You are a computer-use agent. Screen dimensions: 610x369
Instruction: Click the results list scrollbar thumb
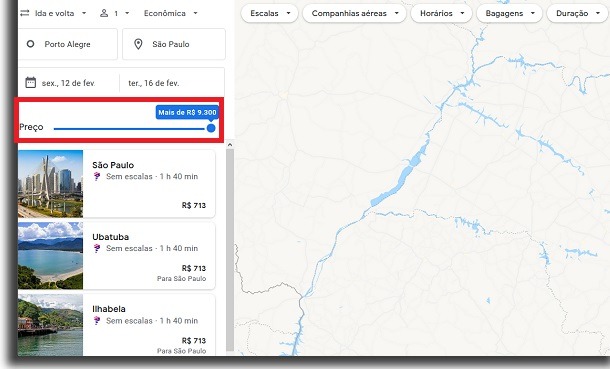click(230, 250)
